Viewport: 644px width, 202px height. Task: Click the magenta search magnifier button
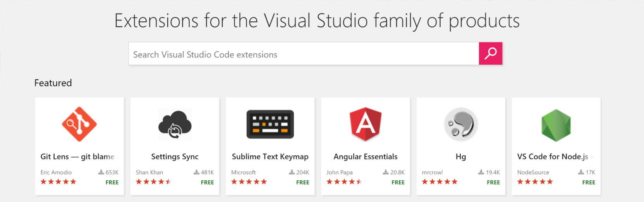(491, 54)
